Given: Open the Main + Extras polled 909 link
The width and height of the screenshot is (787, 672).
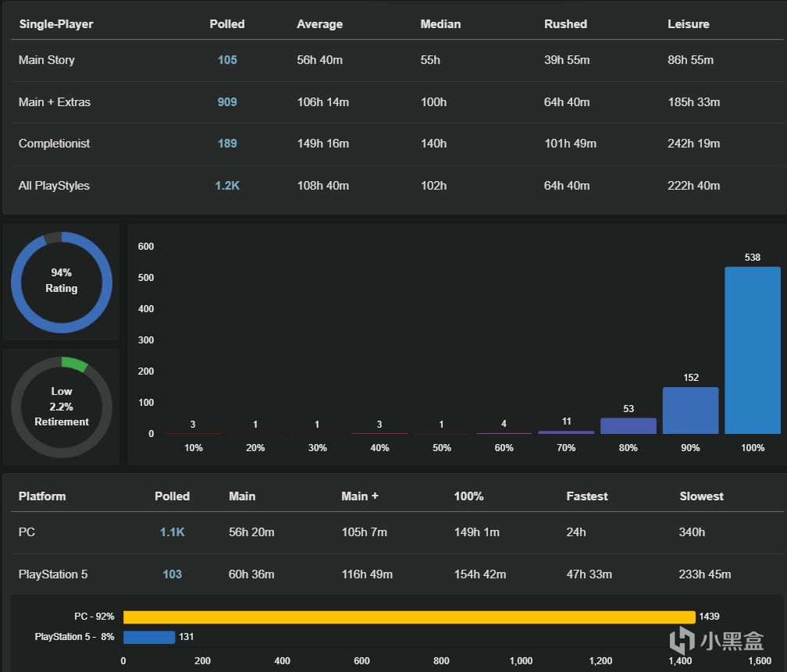Looking at the screenshot, I should (227, 102).
